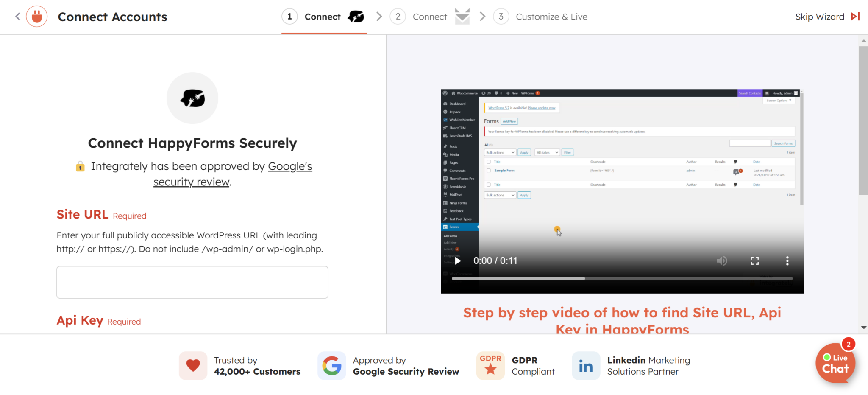Open the All dates dropdown in the video
This screenshot has height=395, width=868.
(x=547, y=152)
